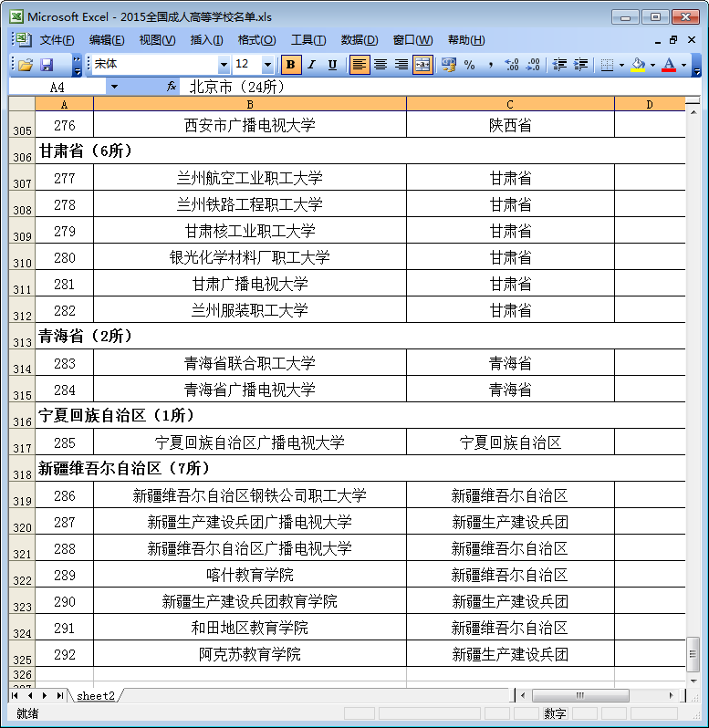Select column B header

(250, 104)
